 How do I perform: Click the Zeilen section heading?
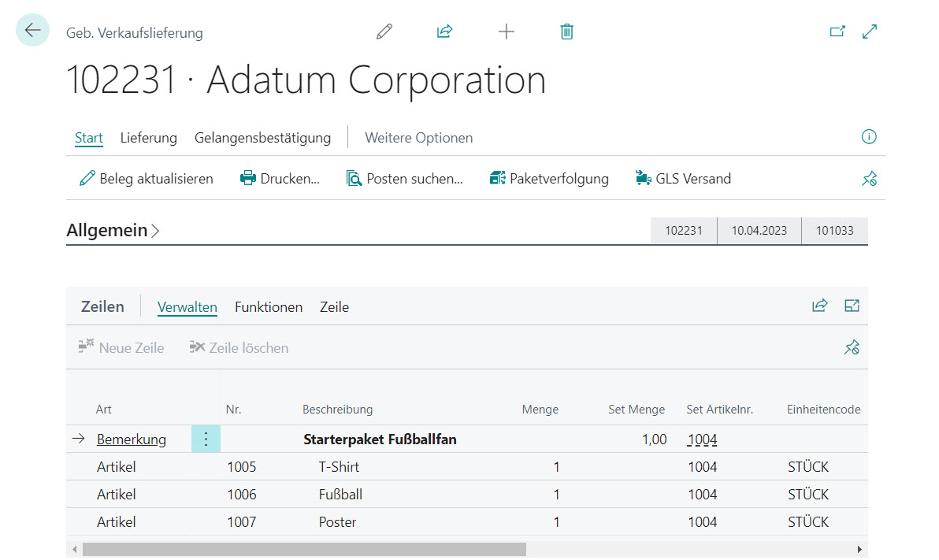(102, 306)
